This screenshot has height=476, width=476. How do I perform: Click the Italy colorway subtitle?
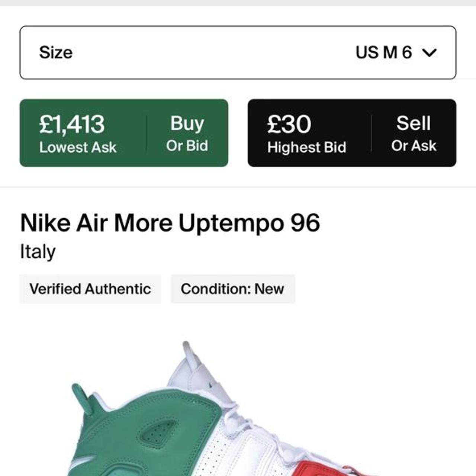tap(38, 252)
